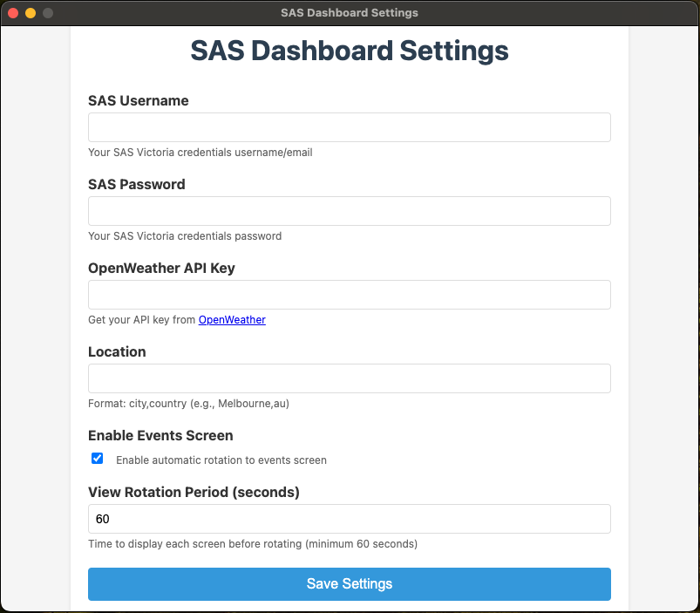Minimize the window with the yellow button
The image size is (700, 613).
coord(31,13)
